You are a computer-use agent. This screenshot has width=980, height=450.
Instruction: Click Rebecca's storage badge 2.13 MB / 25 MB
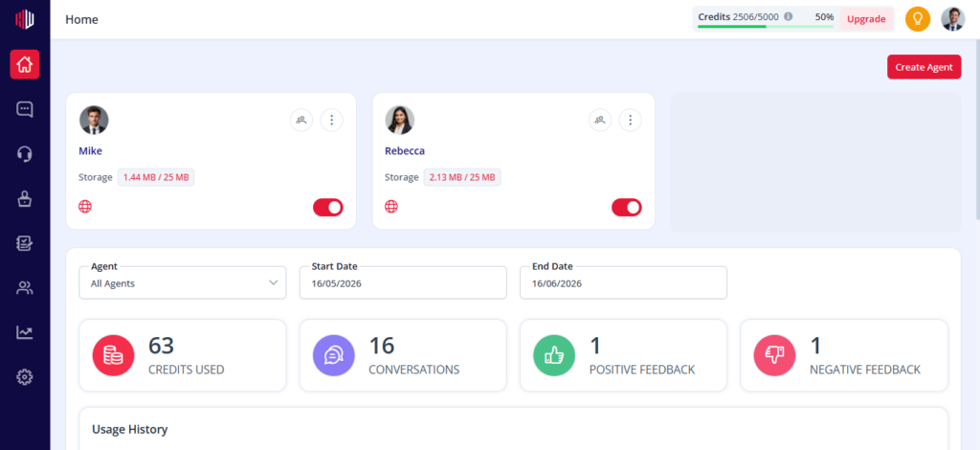pos(462,177)
